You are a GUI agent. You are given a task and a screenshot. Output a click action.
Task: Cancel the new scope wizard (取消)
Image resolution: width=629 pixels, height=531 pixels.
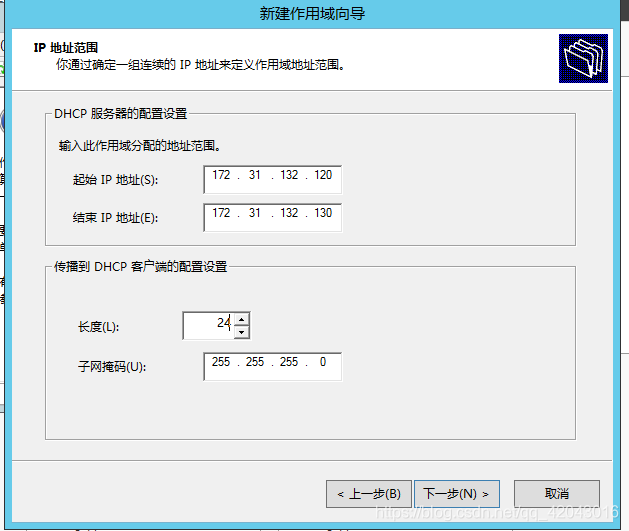click(x=557, y=494)
